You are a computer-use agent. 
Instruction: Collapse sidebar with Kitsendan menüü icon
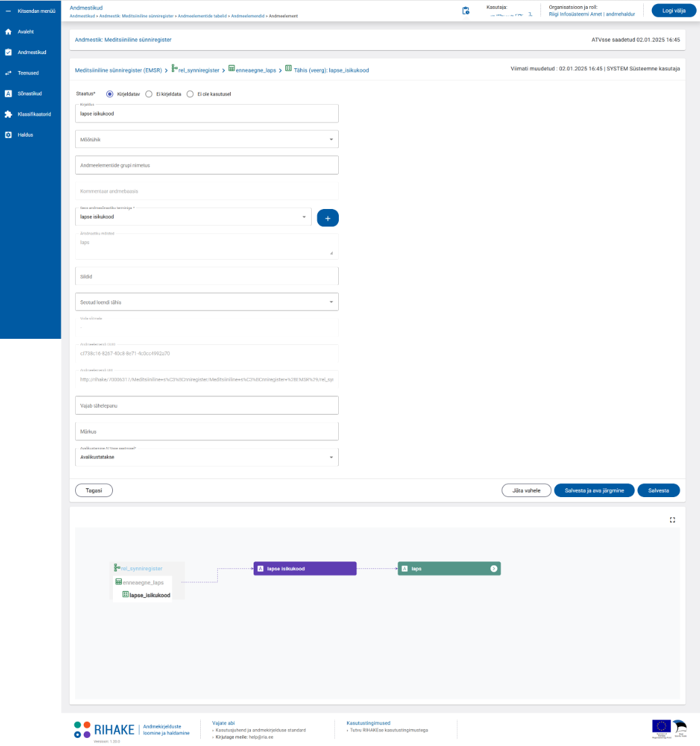coord(8,11)
